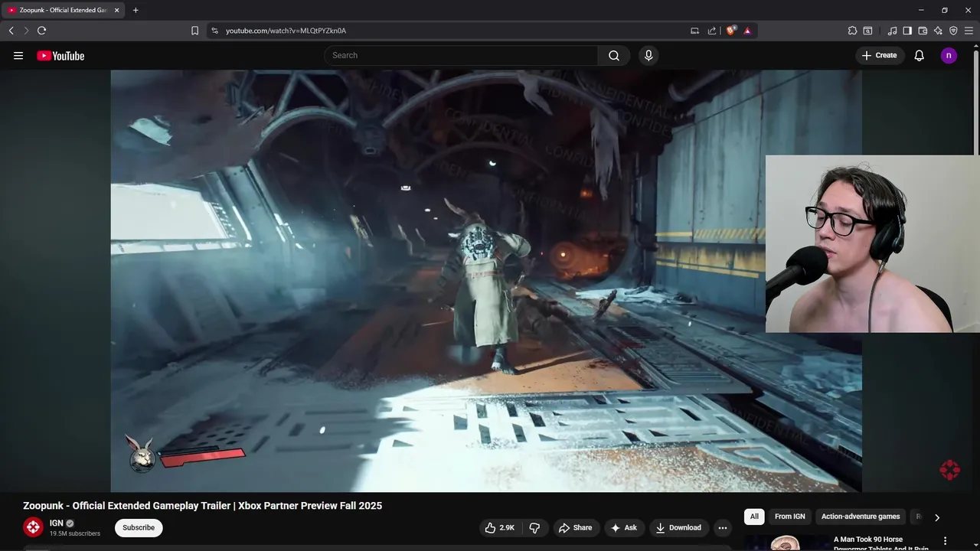This screenshot has height=551, width=980.
Task: Bookmark this page using the bookmark icon
Action: coord(194,31)
